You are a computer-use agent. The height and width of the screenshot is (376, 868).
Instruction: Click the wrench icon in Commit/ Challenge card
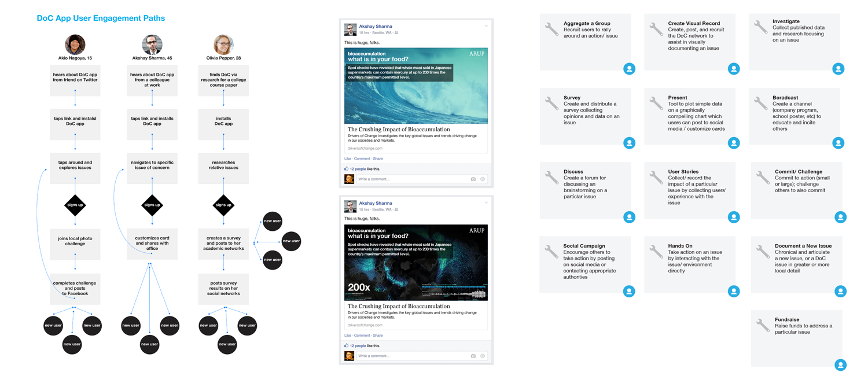click(x=763, y=177)
